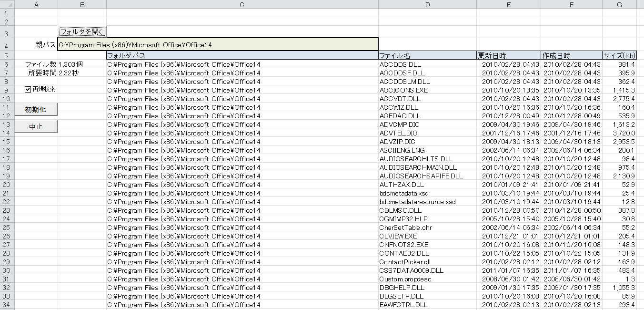This screenshot has width=644, height=310.
Task: Select column B header
Action: click(82, 4)
